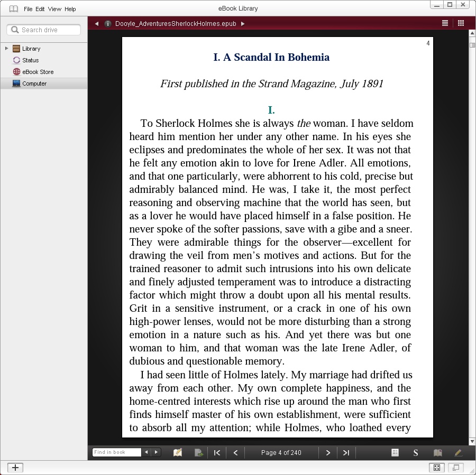The height and width of the screenshot is (475, 476).
Task: Click the scrollbar down arrow
Action: 472,441
